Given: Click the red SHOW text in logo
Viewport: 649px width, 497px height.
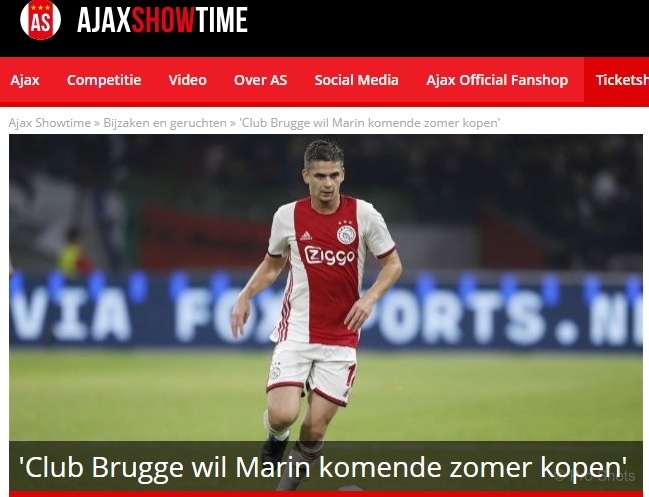Looking at the screenshot, I should tap(163, 20).
